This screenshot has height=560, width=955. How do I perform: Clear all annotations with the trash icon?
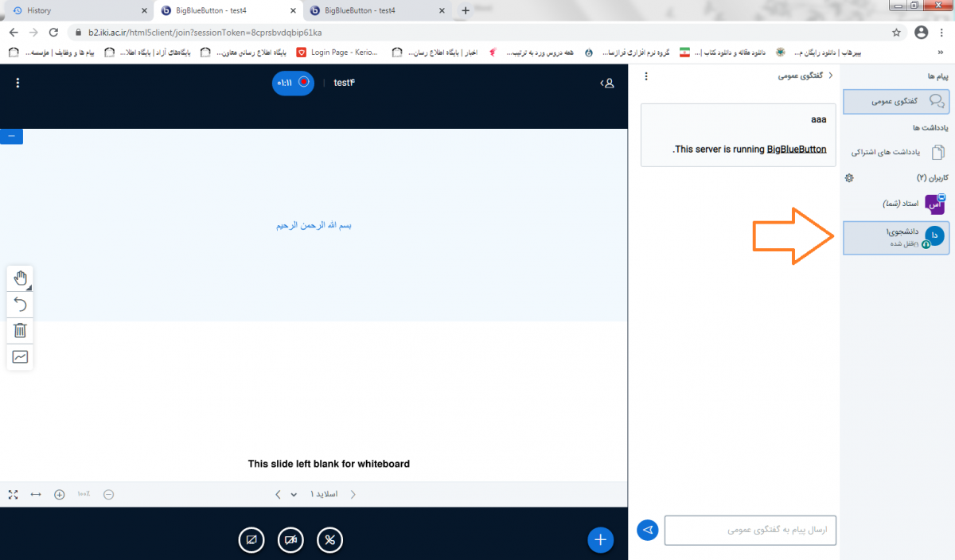point(20,330)
